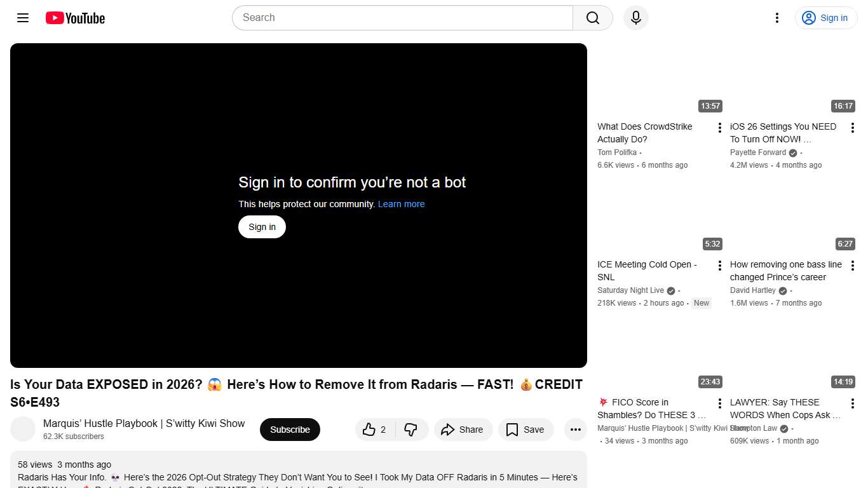The image size is (868, 488).
Task: Open the YouTube hamburger menu
Action: (x=22, y=18)
